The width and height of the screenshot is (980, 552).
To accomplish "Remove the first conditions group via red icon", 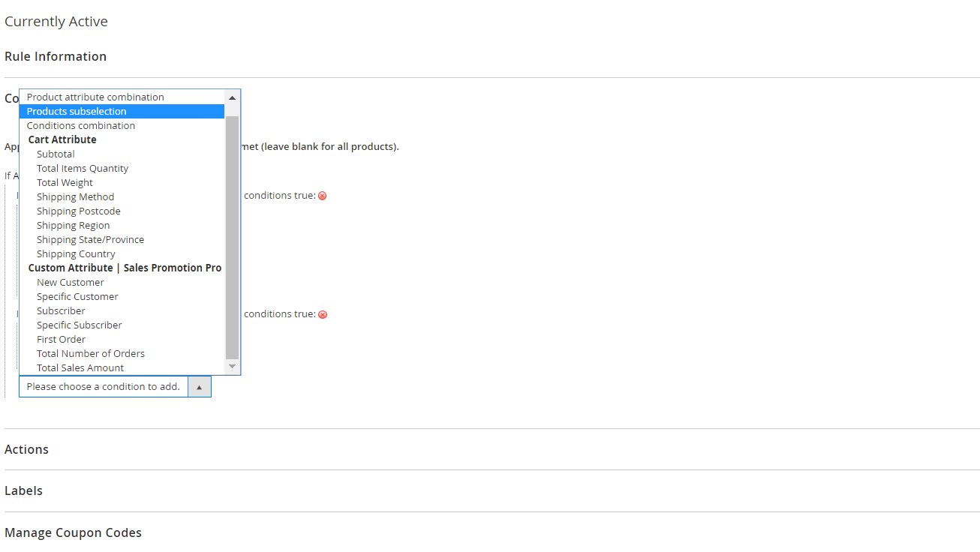I will point(323,196).
